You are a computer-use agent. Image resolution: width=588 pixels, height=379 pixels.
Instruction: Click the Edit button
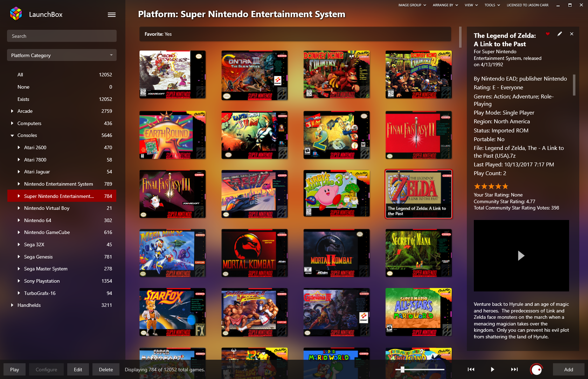coord(78,370)
